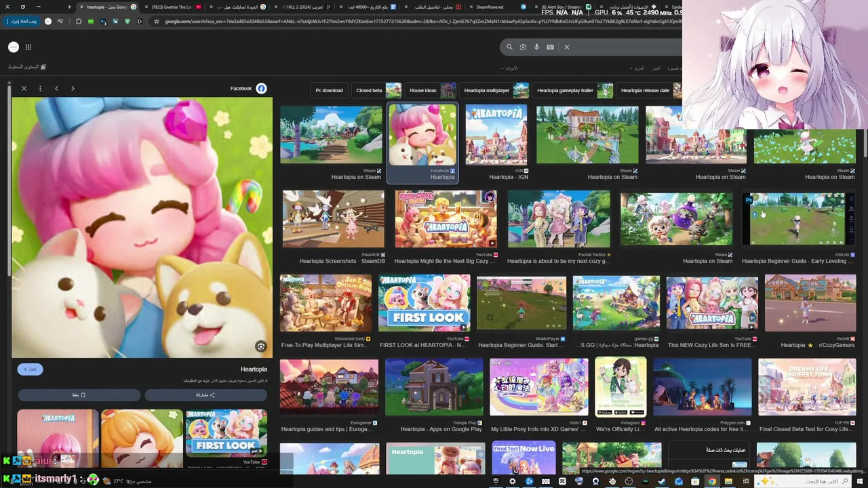Open Heartopia guides and tips Eurogamer result

[329, 388]
